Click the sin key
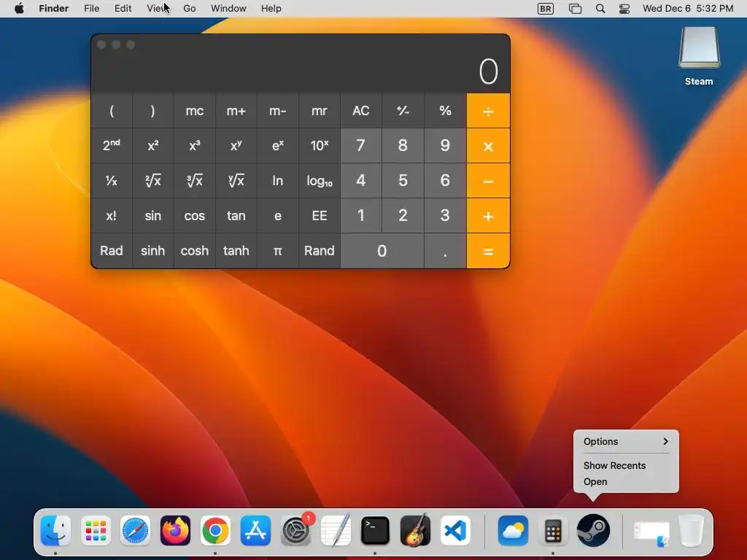The height and width of the screenshot is (560, 747). point(153,216)
